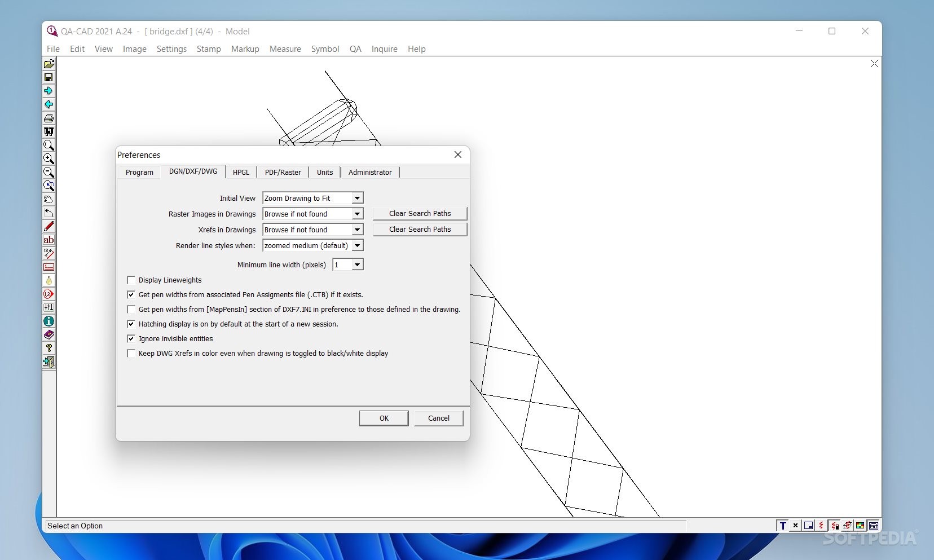Click the red stamp rectangle icon
The image size is (934, 560).
(49, 267)
